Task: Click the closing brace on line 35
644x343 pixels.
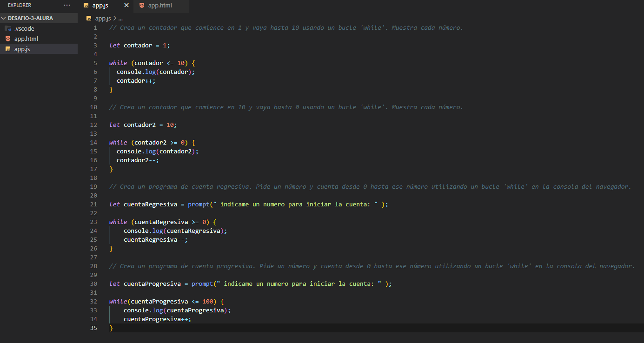Action: point(111,328)
